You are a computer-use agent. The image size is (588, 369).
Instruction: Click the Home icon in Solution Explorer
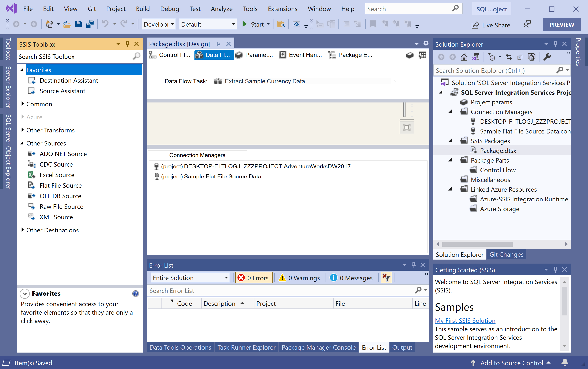[x=464, y=57]
